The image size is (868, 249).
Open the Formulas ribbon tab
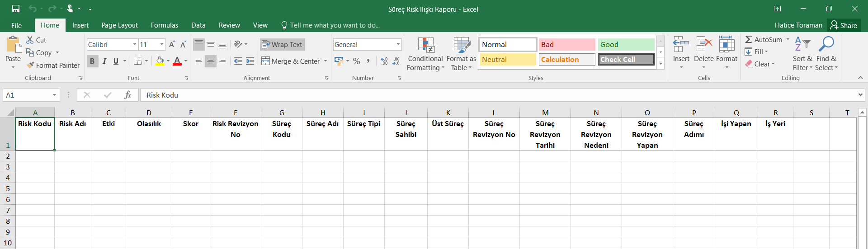click(164, 25)
